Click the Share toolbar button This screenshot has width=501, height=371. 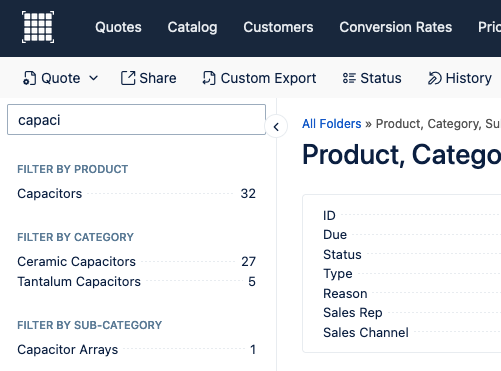tap(148, 78)
